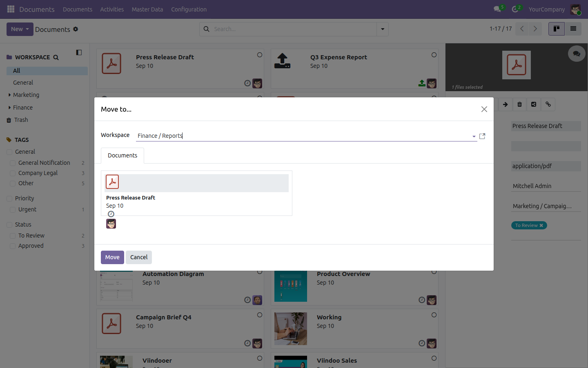Image resolution: width=588 pixels, height=368 pixels.
Task: Click the share icon in inspector toolbar
Action: click(534, 104)
